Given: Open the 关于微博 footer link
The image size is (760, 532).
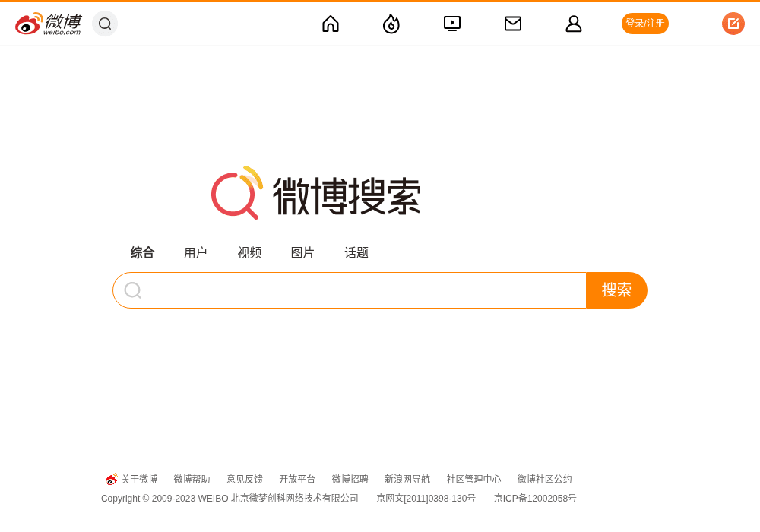Looking at the screenshot, I should point(140,480).
